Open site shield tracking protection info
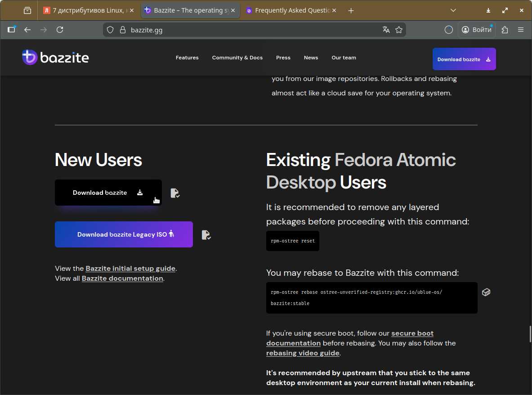The height and width of the screenshot is (395, 532). pos(110,30)
